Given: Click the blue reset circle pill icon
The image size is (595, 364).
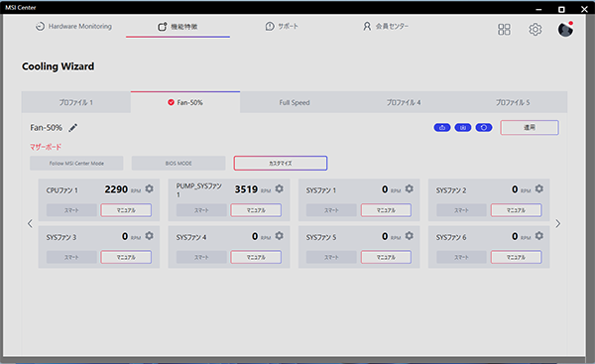Looking at the screenshot, I should pyautogui.click(x=484, y=128).
